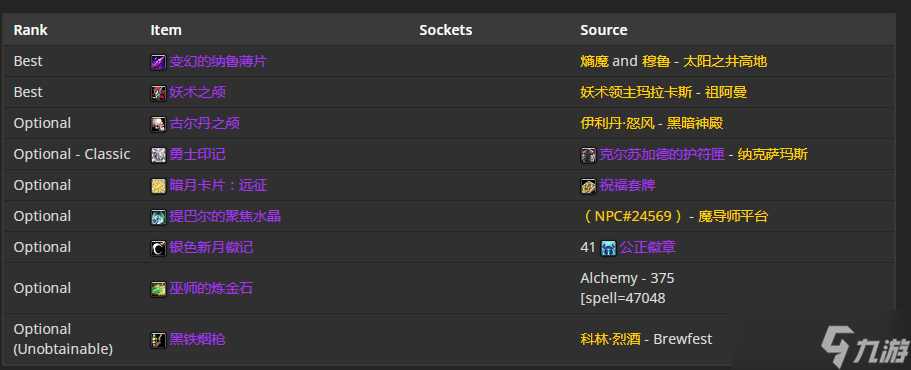Click the 祝福套牌 deck icon
The height and width of the screenshot is (370, 911).
click(588, 186)
